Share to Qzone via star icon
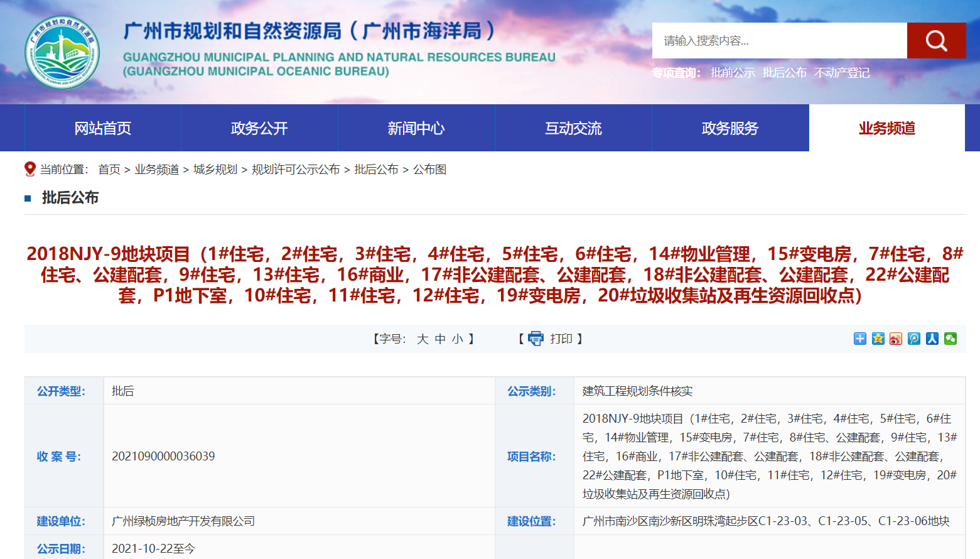 [x=878, y=339]
